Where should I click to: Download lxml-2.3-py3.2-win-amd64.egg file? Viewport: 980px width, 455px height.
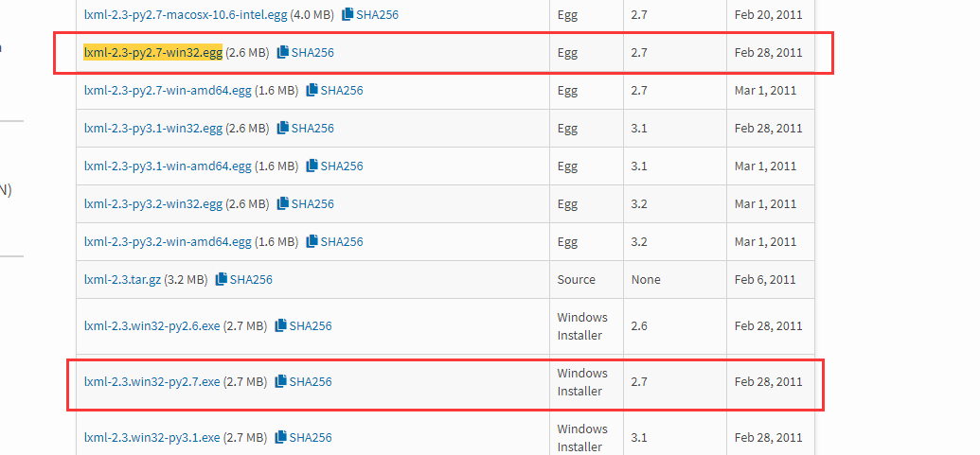tap(168, 242)
